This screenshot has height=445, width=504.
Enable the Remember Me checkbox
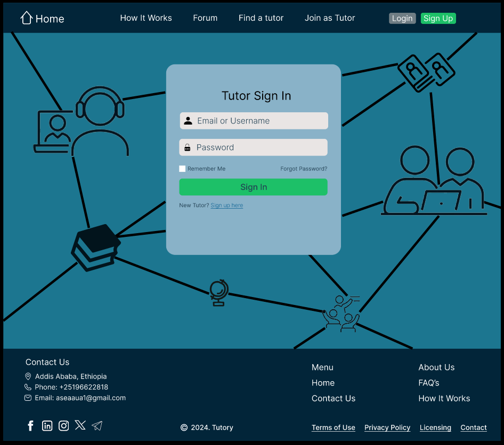(182, 168)
